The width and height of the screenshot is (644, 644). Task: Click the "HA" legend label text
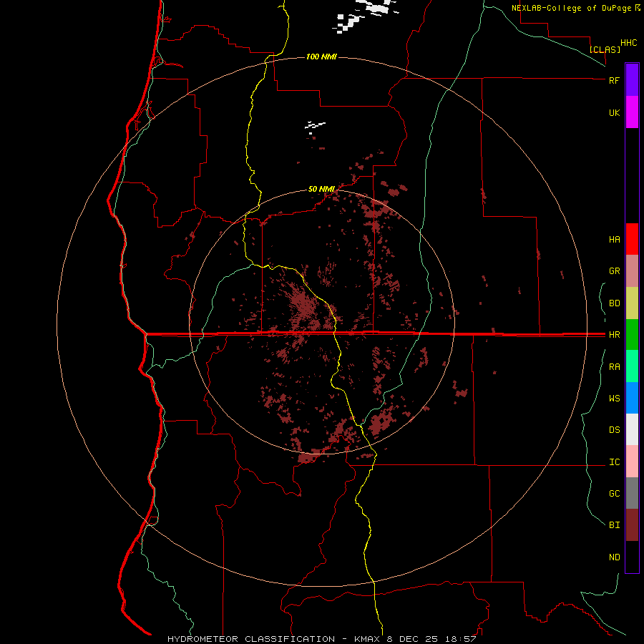click(x=614, y=240)
